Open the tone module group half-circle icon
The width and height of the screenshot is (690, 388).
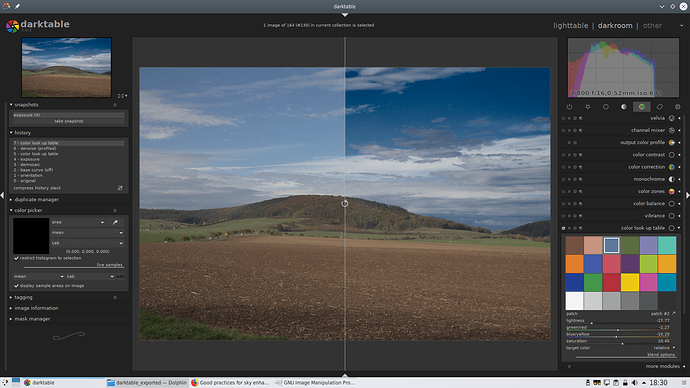pyautogui.click(x=624, y=107)
